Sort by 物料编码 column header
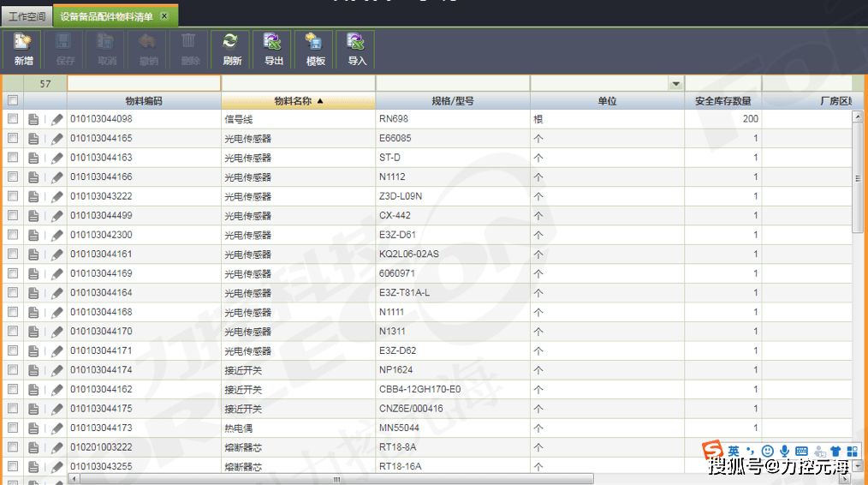This screenshot has width=868, height=485. click(x=144, y=101)
